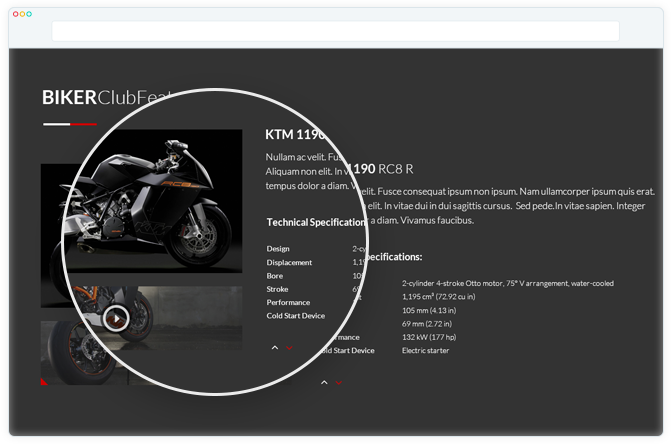Click the yellow window dot
The width and height of the screenshot is (671, 445).
coord(22,14)
